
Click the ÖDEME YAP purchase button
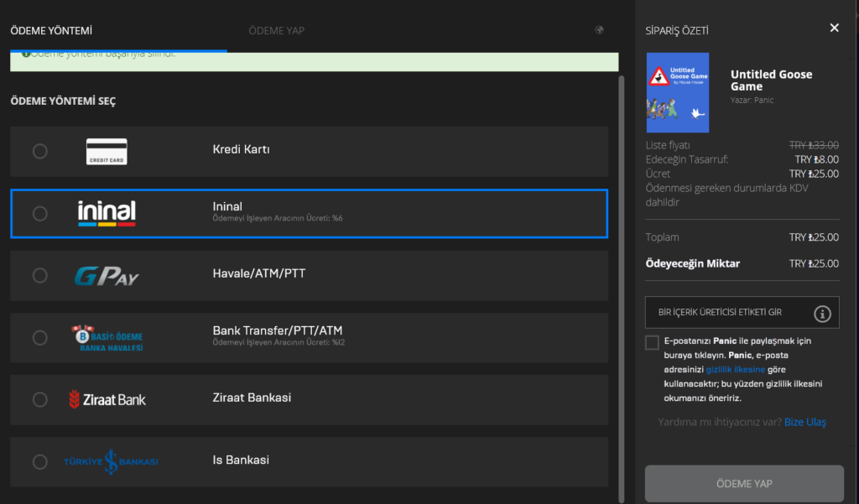click(744, 484)
